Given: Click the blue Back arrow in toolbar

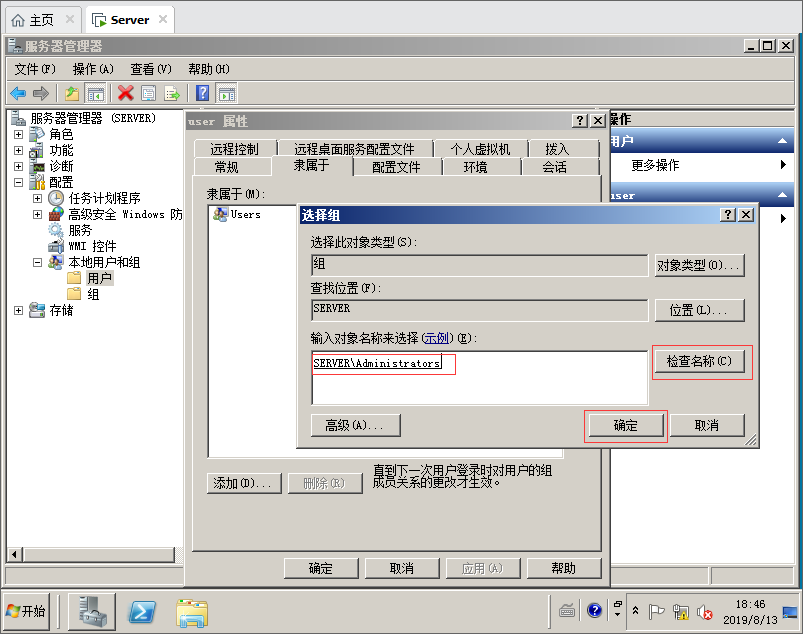Looking at the screenshot, I should 18,93.
